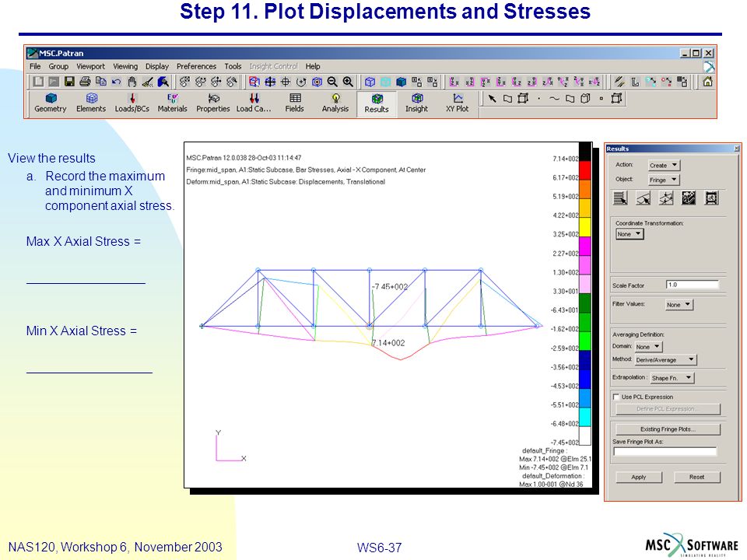Open the XY Plot application
The image size is (747, 560).
(x=458, y=103)
